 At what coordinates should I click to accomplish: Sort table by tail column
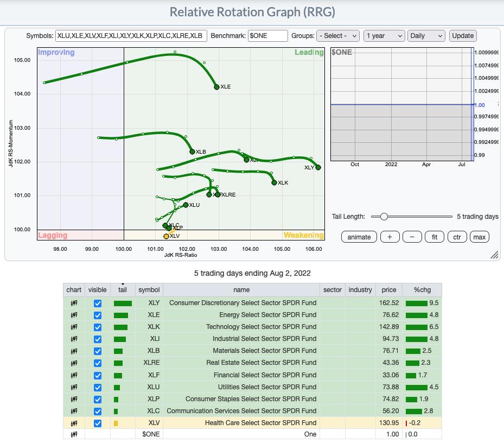click(123, 290)
